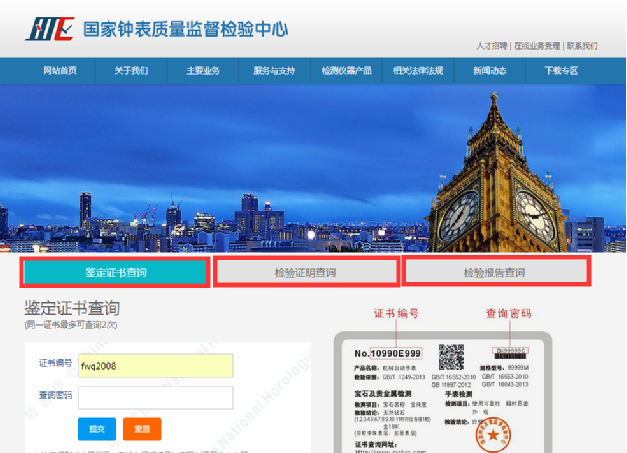
Task: Open the 服务与支持 menu item
Action: tap(274, 71)
